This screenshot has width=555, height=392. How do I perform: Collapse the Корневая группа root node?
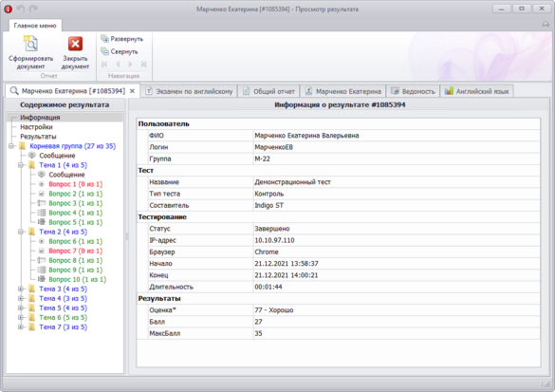(x=11, y=146)
